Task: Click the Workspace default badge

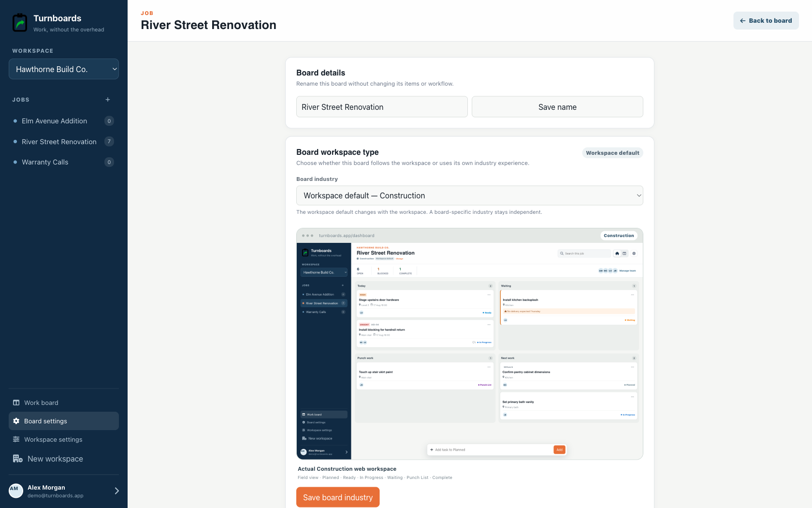Action: (612, 153)
